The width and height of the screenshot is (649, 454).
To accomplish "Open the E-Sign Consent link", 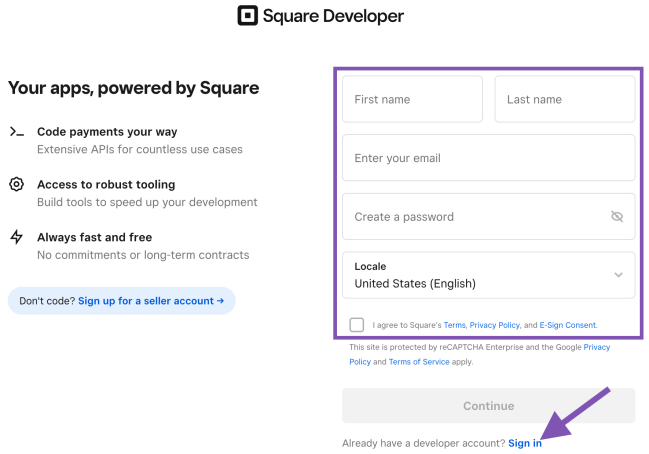I will [x=567, y=325].
